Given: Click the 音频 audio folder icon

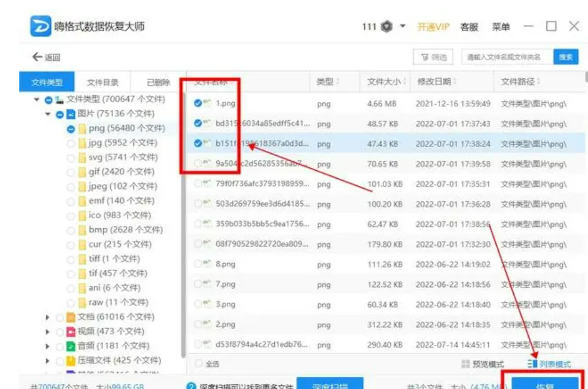Looking at the screenshot, I should (x=71, y=346).
